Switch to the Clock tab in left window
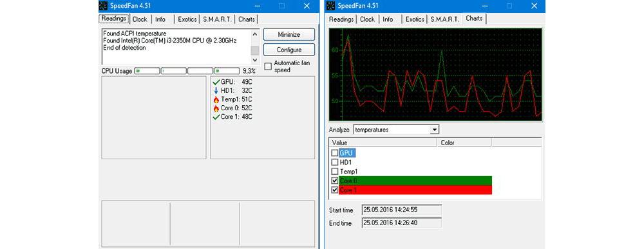Screen dimensions: 644x249 pos(140,19)
